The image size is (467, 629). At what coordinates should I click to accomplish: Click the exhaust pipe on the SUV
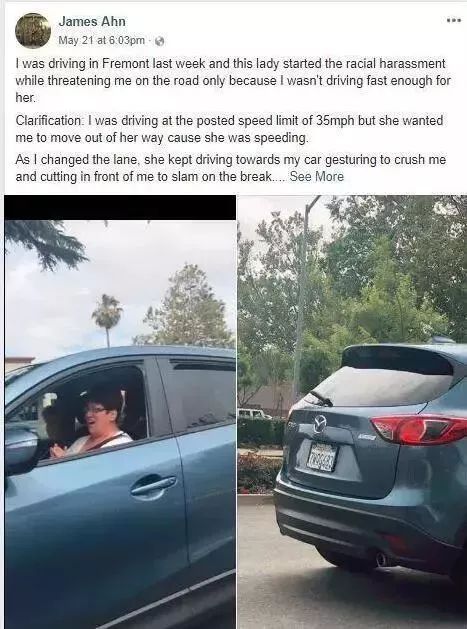click(x=381, y=558)
